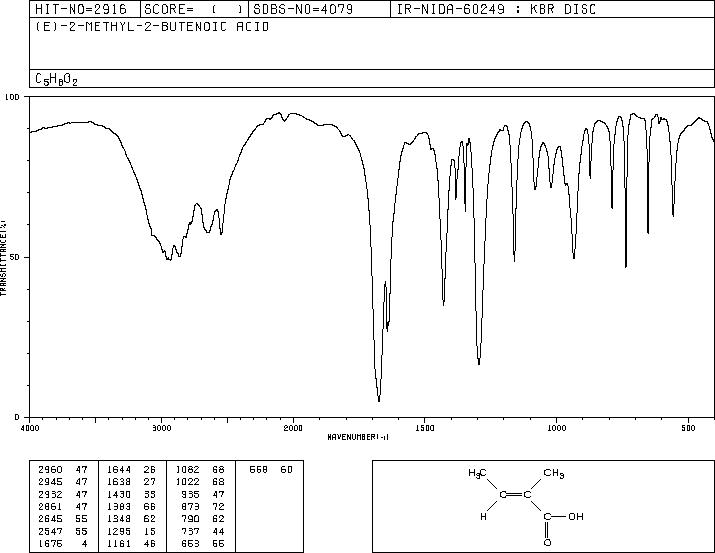The width and height of the screenshot is (715, 553).
Task: Select the 1348 peak table entry
Action: point(131,519)
